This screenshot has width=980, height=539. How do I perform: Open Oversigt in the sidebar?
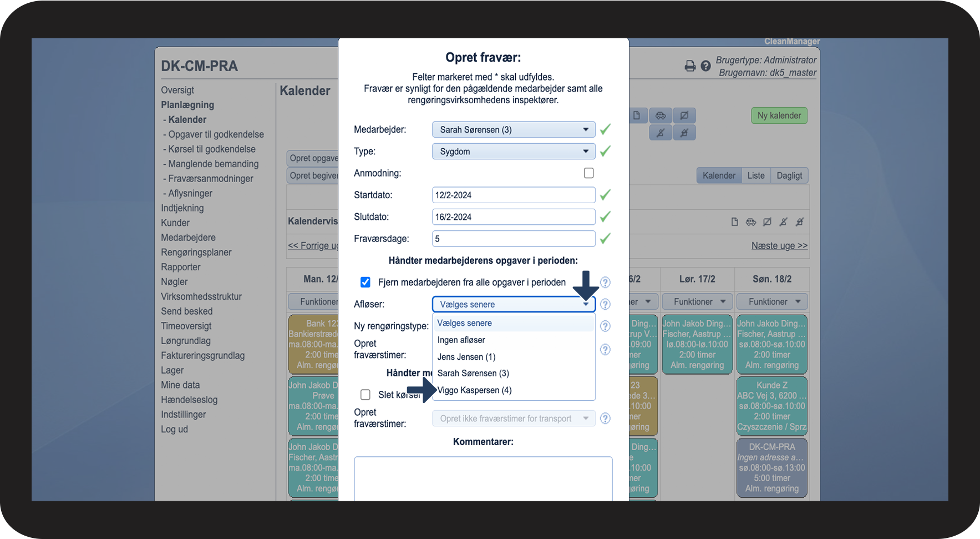[x=177, y=90]
